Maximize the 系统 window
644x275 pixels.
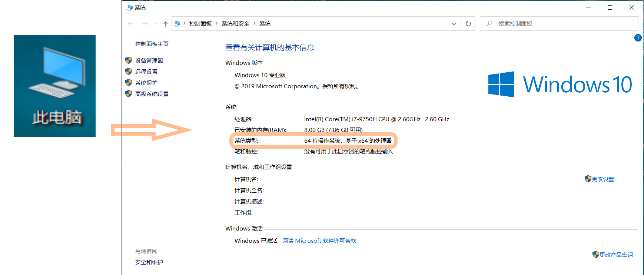pyautogui.click(x=610, y=7)
